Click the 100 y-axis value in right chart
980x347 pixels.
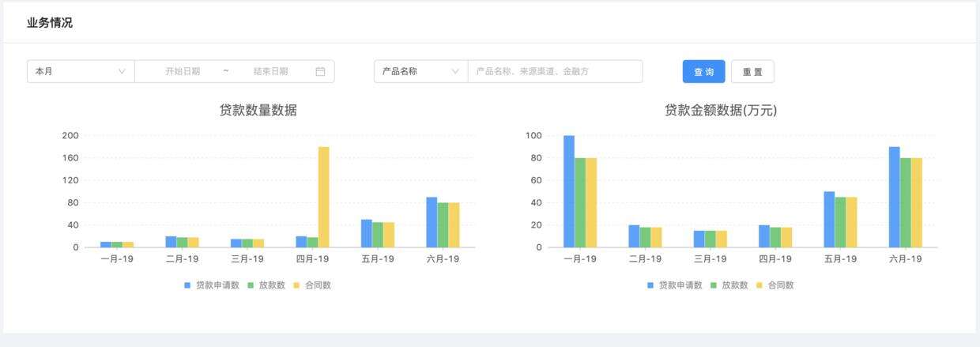click(533, 136)
